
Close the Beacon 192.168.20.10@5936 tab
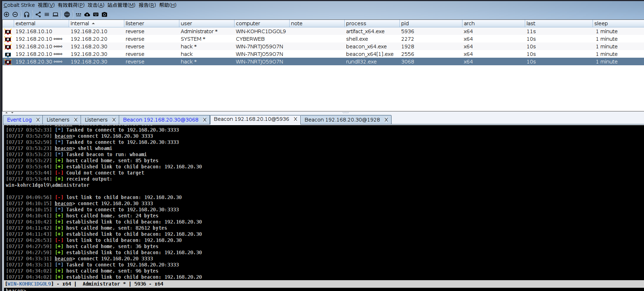pyautogui.click(x=295, y=119)
